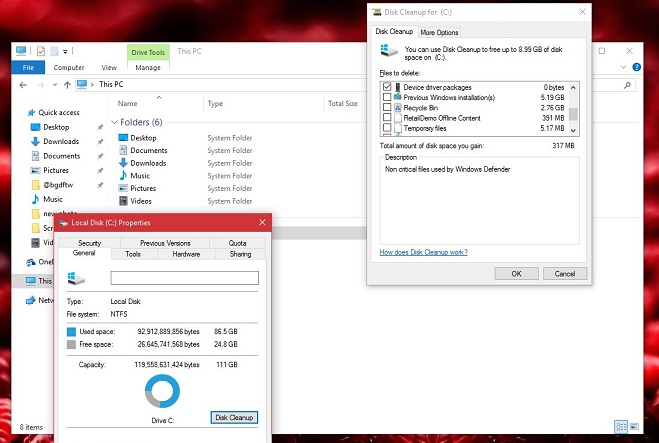Switch to large icons view in status bar

tap(634, 427)
